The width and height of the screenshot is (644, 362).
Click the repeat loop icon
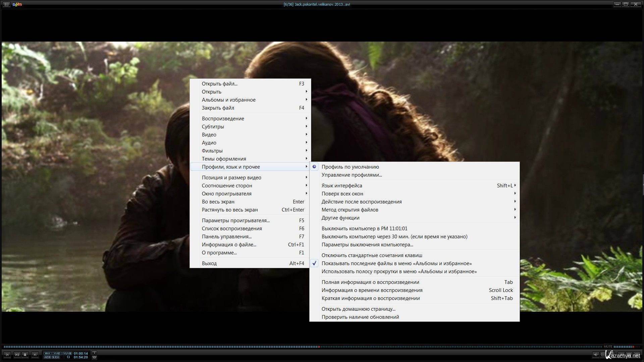pyautogui.click(x=68, y=357)
